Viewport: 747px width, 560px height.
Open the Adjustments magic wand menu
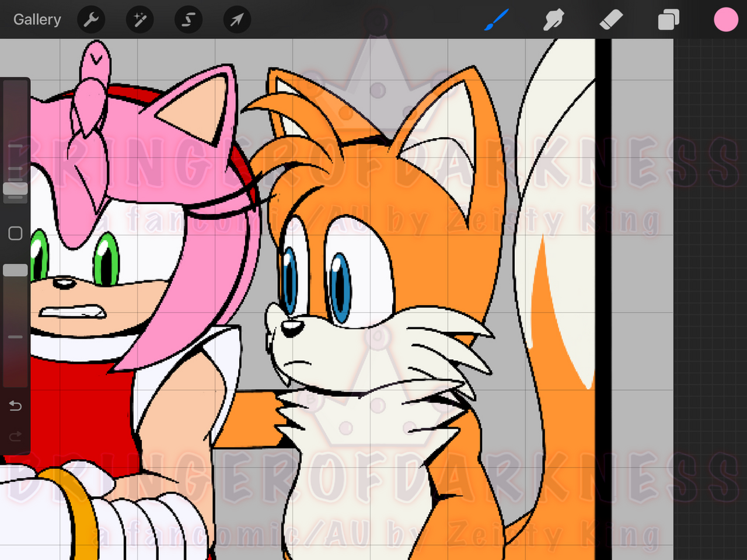pyautogui.click(x=140, y=20)
